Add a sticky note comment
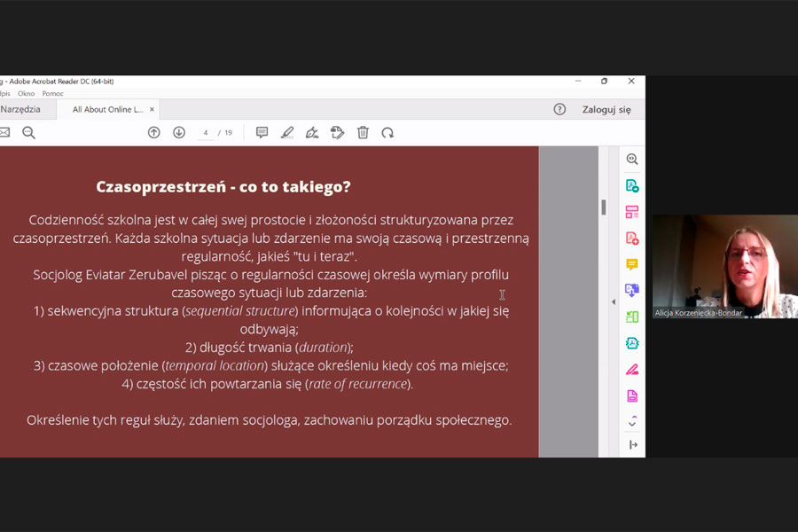The width and height of the screenshot is (798, 532). tap(262, 133)
